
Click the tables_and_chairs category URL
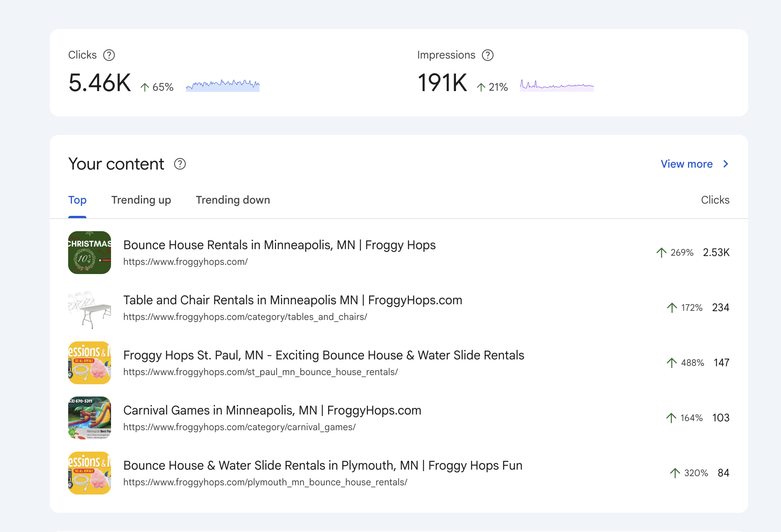(245, 317)
